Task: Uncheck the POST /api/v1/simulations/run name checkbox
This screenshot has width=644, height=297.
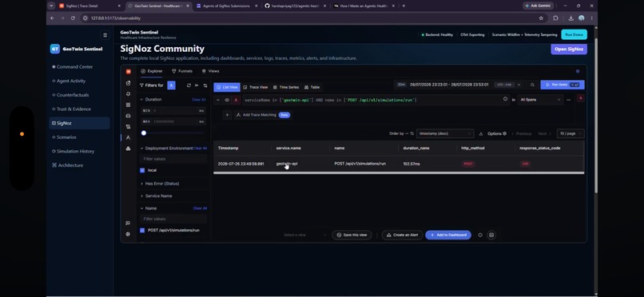Action: tap(142, 231)
